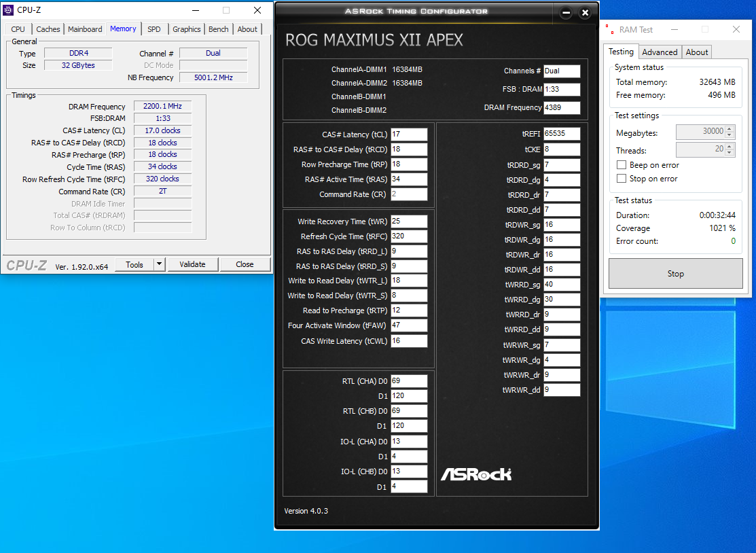Click the NB Frequency value 5001.2 MHz

(x=213, y=77)
